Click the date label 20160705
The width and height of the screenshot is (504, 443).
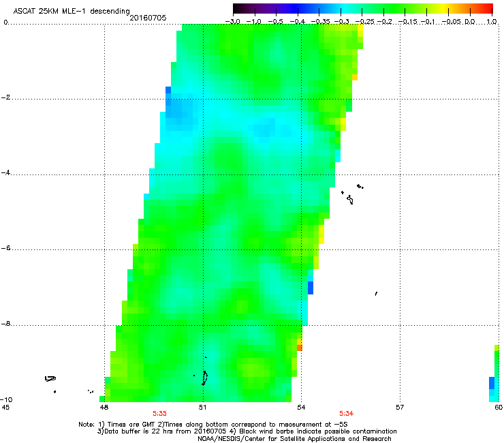click(x=148, y=18)
